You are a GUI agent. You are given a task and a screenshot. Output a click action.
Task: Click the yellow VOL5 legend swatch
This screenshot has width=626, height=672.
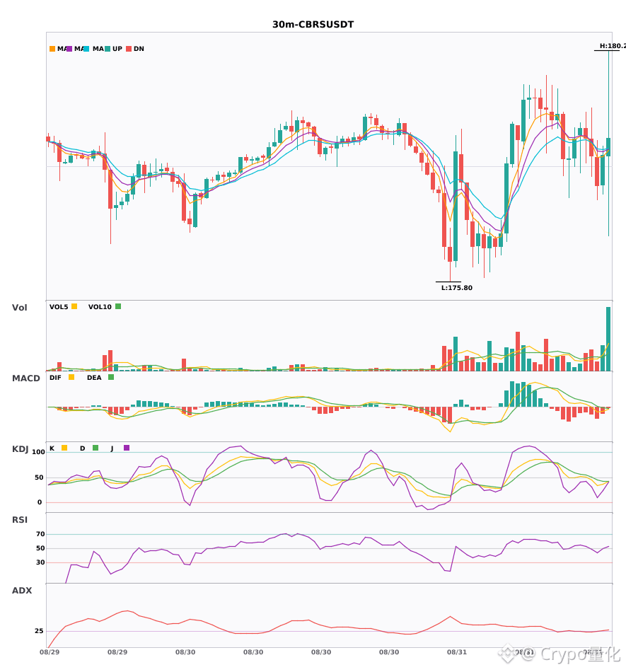pos(74,306)
